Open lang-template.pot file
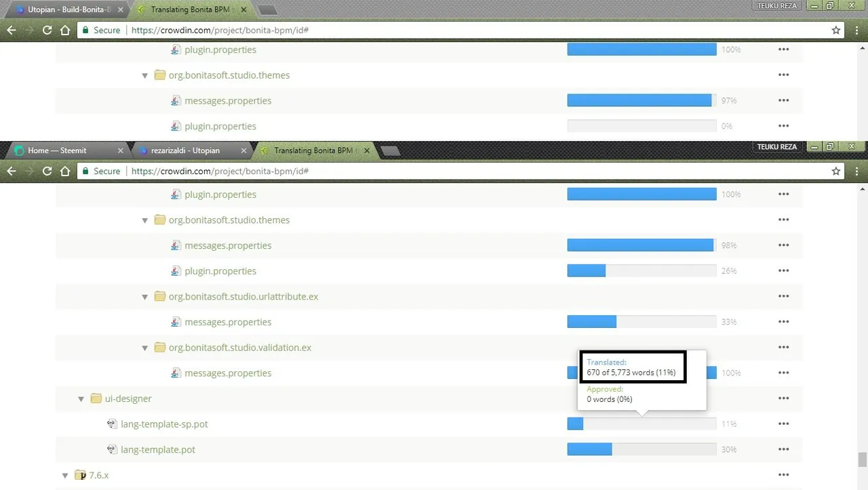This screenshot has height=490, width=868. click(158, 450)
